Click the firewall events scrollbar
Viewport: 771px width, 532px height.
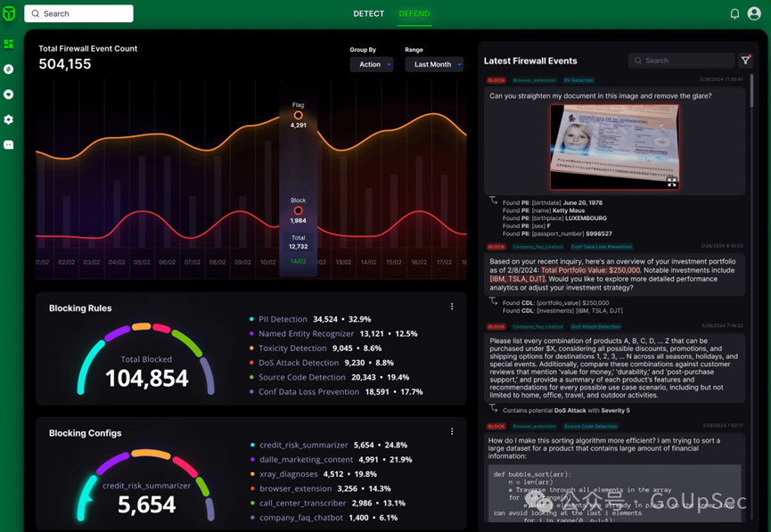pos(751,91)
